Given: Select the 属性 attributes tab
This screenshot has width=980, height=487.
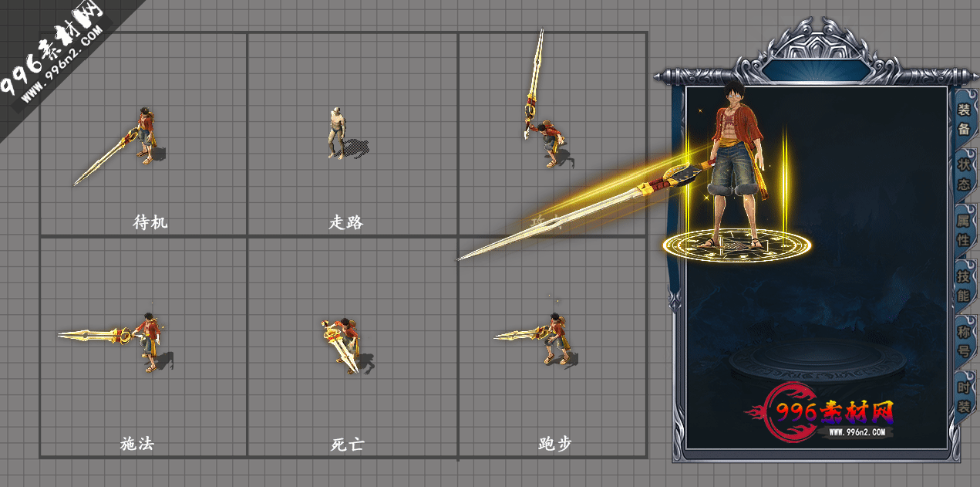Looking at the screenshot, I should (964, 230).
